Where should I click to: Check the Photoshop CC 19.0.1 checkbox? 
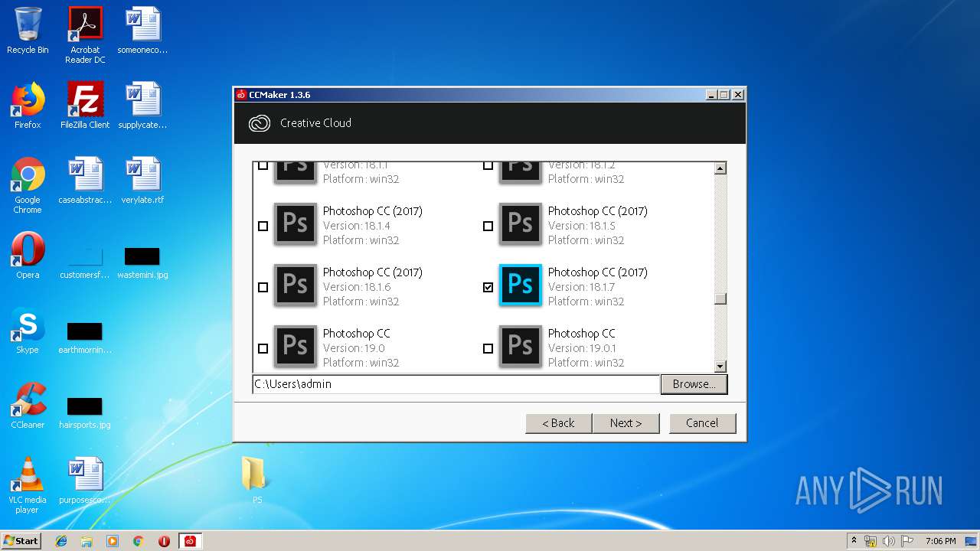(x=488, y=348)
